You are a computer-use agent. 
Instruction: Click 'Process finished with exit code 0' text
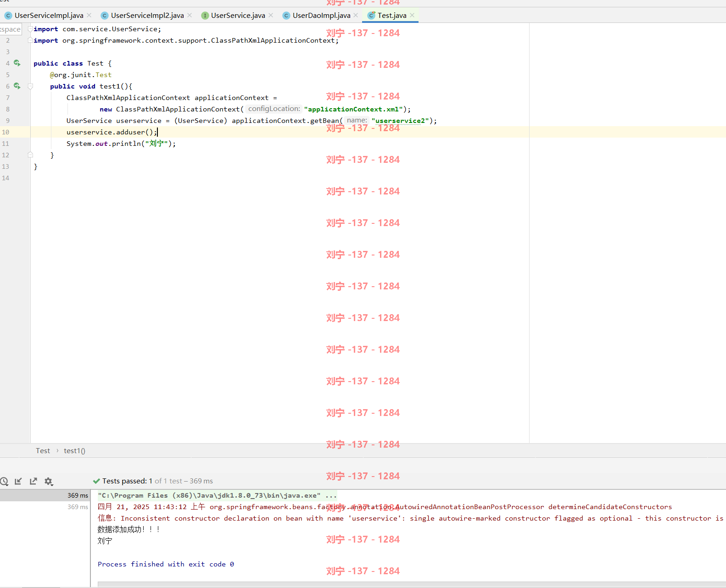166,564
